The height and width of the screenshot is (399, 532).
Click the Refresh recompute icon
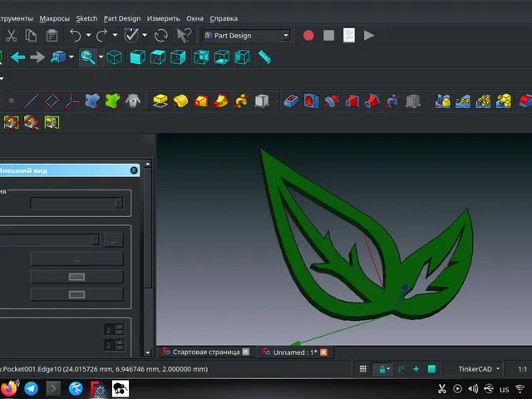(x=160, y=35)
